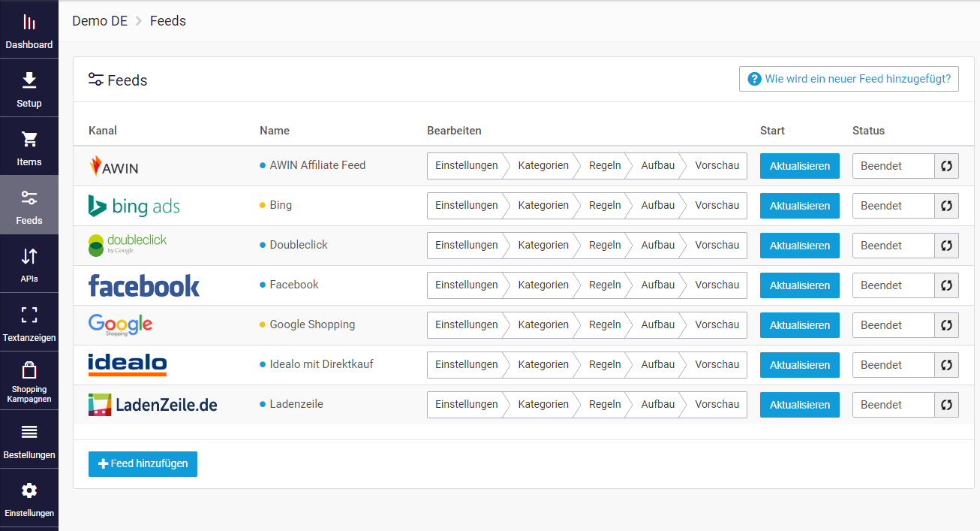Refresh status icon for Doubleclick feed
Screen dimensions: 980x531
946,246
